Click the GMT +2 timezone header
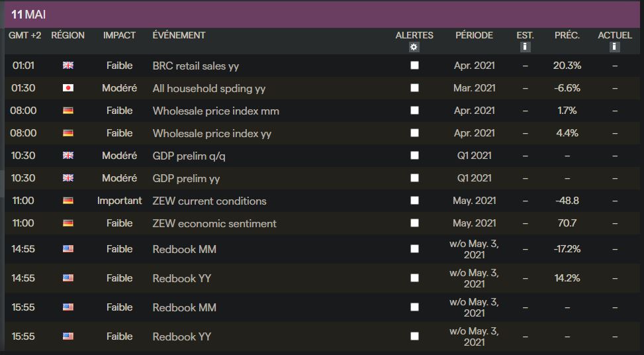Screen dimensions: 644x355 point(24,35)
